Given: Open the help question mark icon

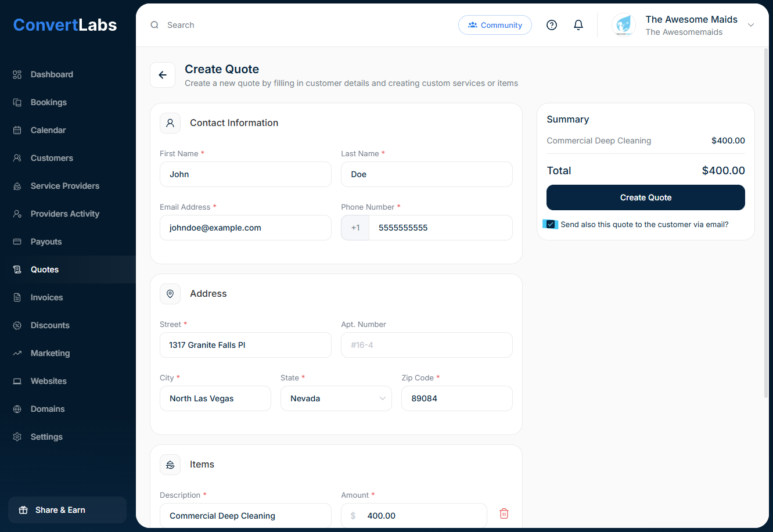Looking at the screenshot, I should pyautogui.click(x=552, y=25).
